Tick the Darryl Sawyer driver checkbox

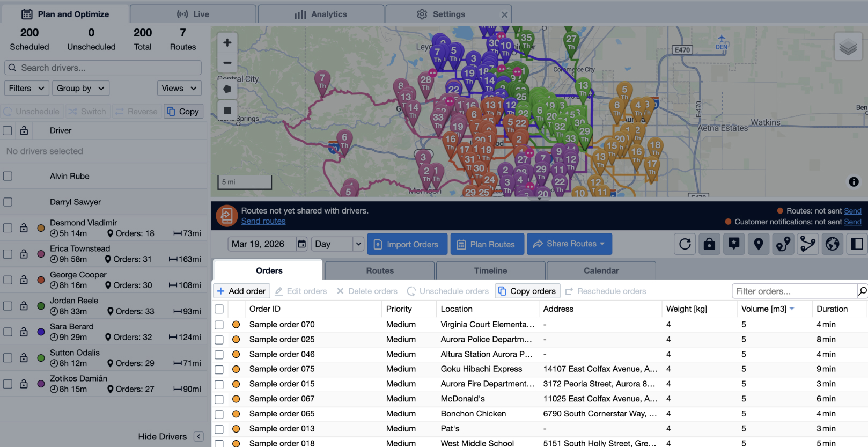[x=8, y=202]
